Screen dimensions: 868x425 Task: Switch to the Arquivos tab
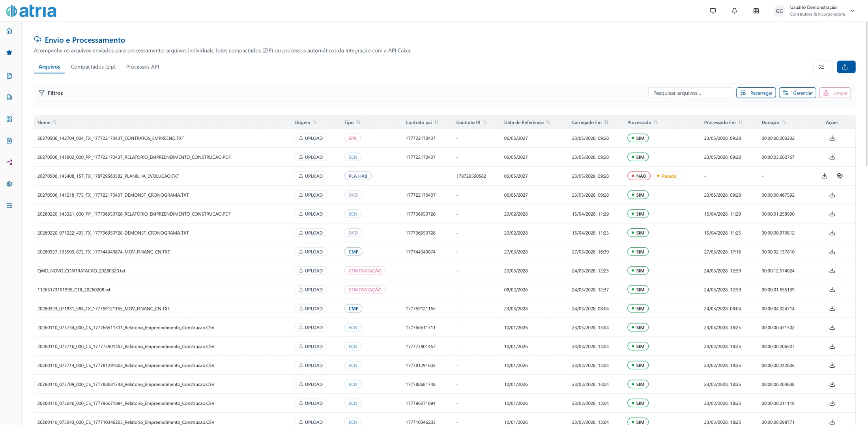49,67
